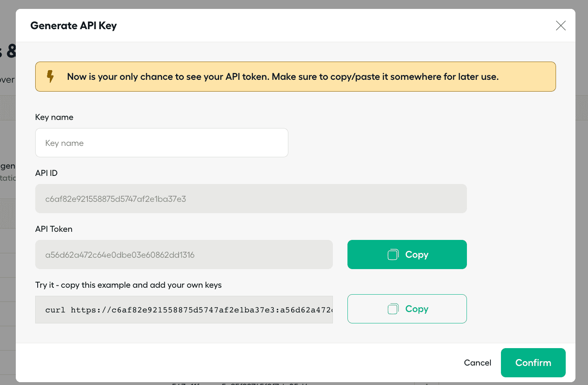Click the "Try it - copy this example" text
The image size is (588, 385).
[128, 285]
